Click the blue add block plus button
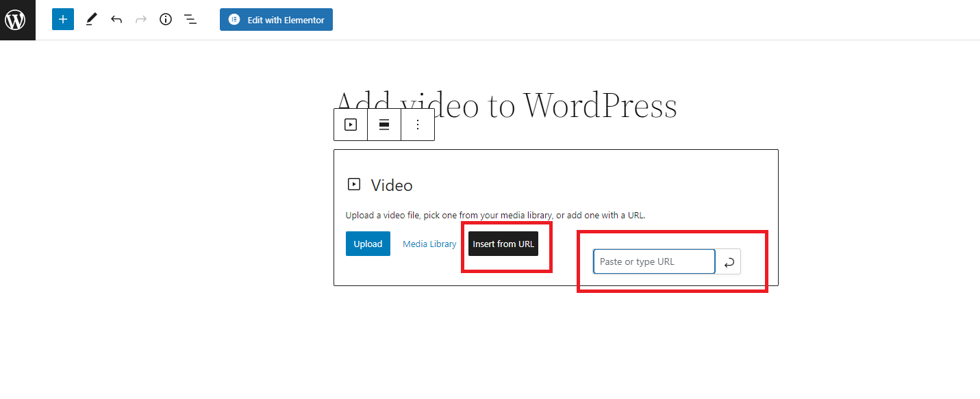Viewport: 980px width, 399px height. point(63,20)
